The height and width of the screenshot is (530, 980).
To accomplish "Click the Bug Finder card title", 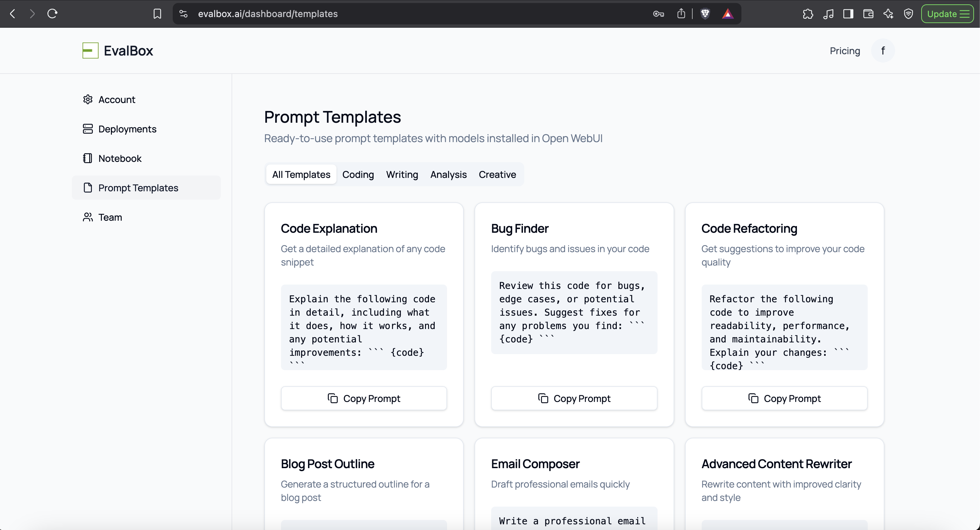I will 520,228.
